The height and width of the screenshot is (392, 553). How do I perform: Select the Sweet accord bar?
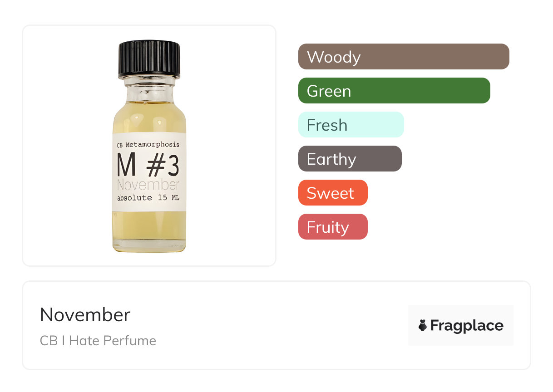(x=332, y=193)
